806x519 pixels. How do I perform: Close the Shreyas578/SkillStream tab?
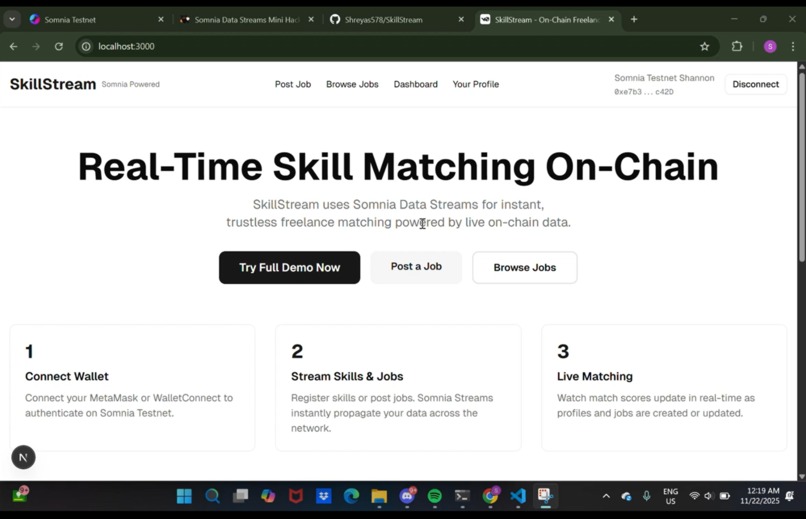[461, 20]
